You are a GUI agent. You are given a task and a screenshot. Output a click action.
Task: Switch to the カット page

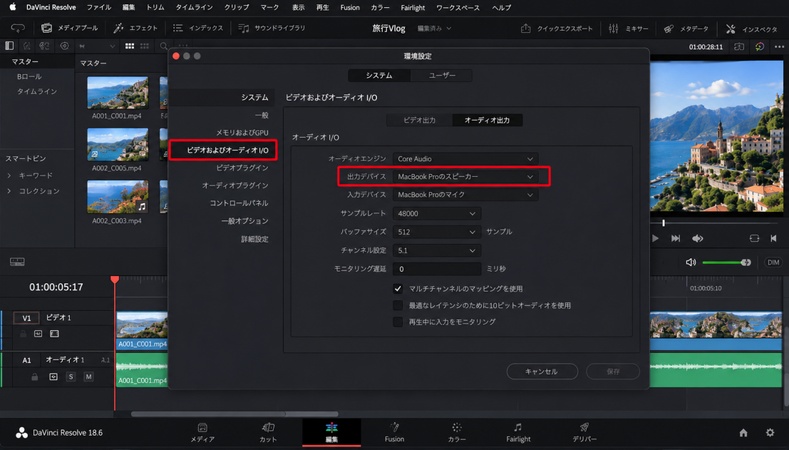[x=268, y=433]
